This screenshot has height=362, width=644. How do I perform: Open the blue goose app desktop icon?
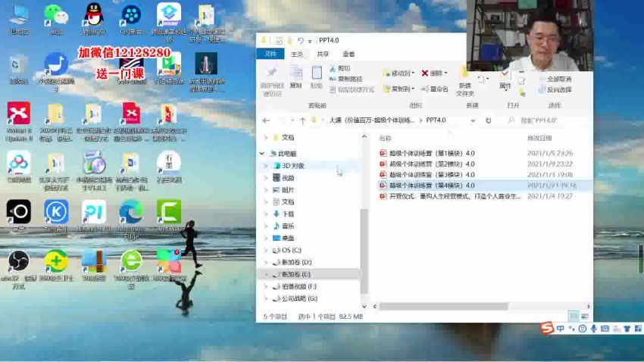coord(56,64)
